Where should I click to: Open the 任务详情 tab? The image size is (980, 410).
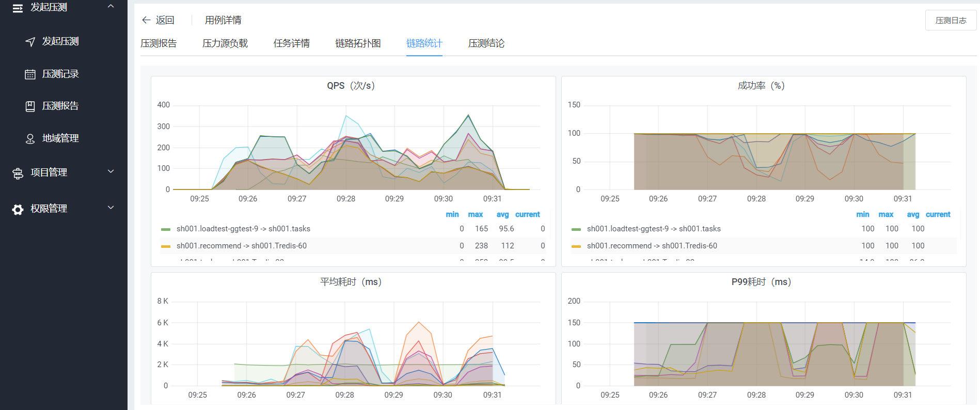pos(292,43)
